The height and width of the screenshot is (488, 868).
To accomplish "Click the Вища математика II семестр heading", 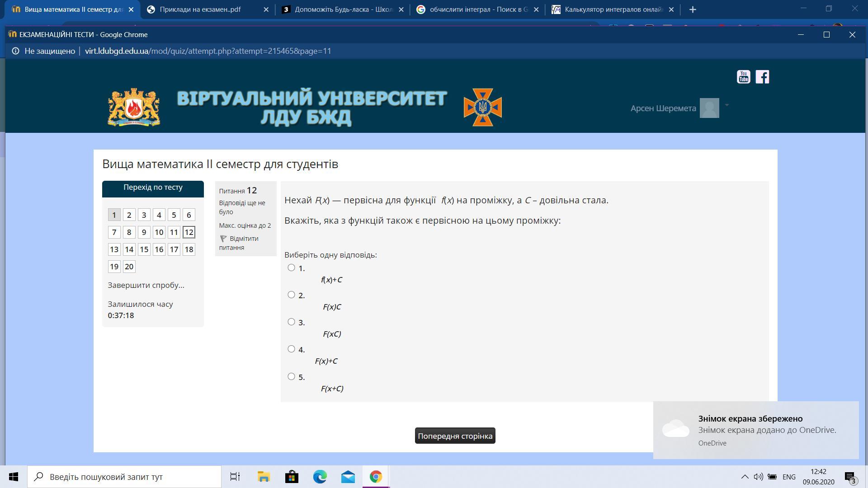I will (220, 164).
